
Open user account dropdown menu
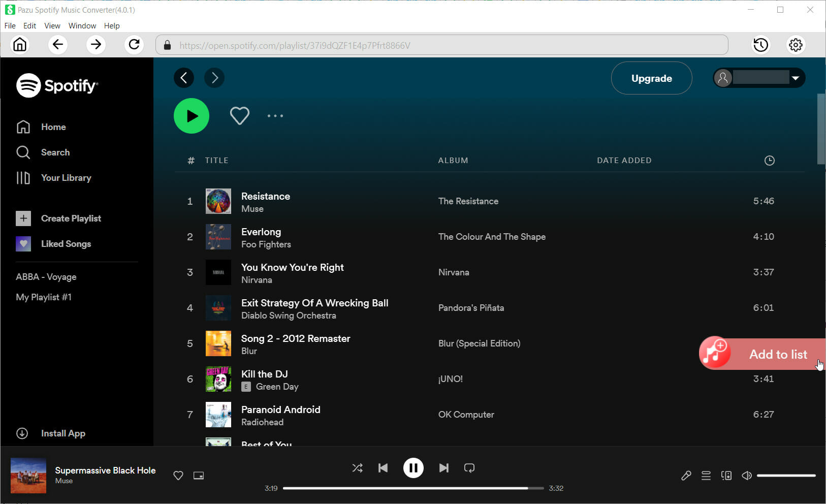click(759, 78)
